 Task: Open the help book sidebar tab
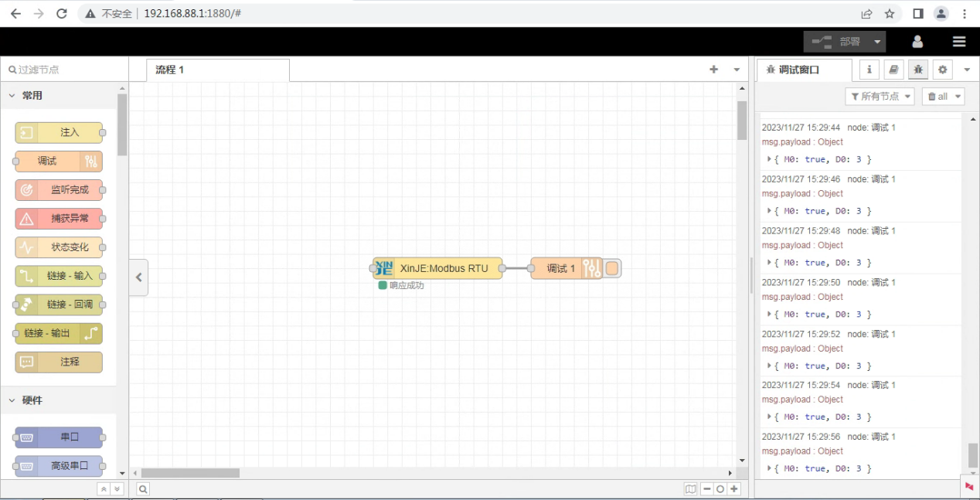893,70
